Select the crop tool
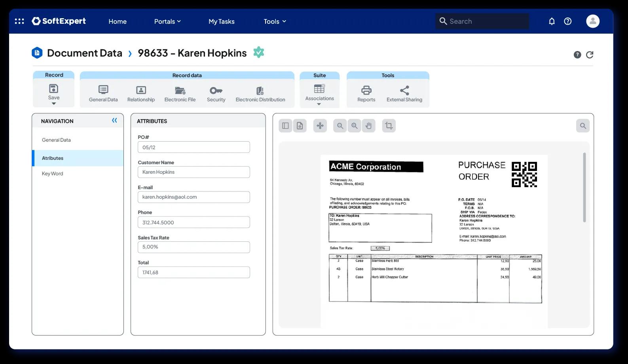628x364 pixels. pos(389,126)
